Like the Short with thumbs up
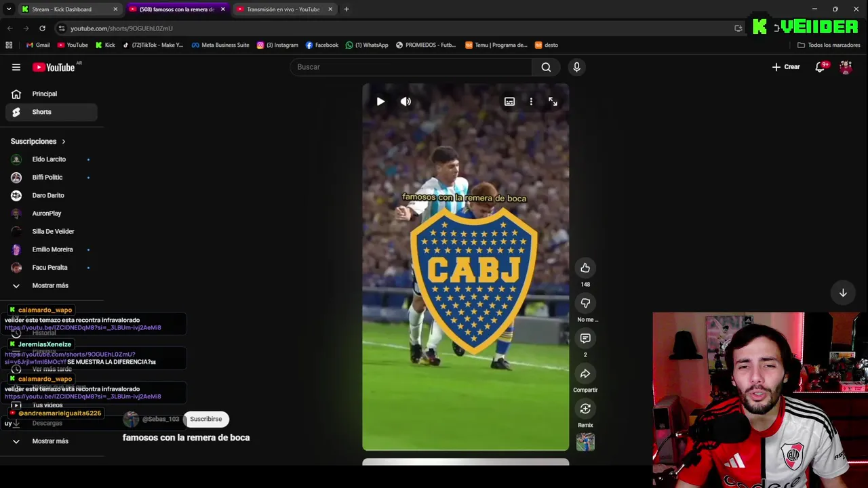This screenshot has height=488, width=868. point(585,268)
